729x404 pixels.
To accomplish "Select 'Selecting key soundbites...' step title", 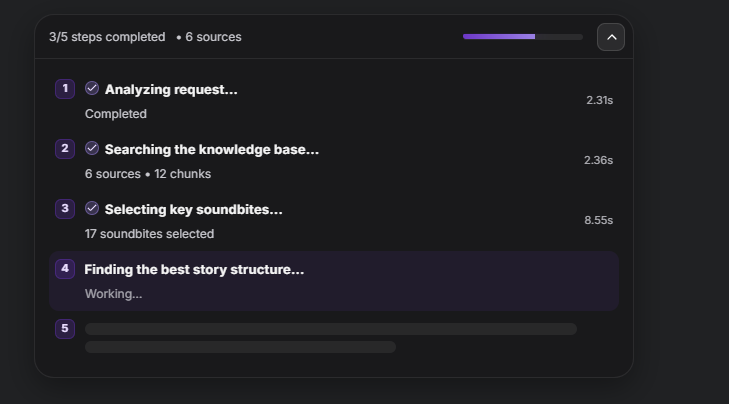I will pos(193,210).
